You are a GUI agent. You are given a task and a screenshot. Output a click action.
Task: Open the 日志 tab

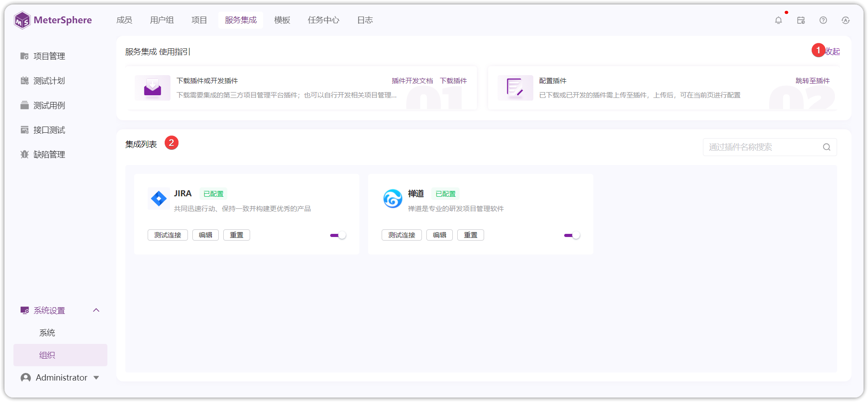[x=365, y=20]
